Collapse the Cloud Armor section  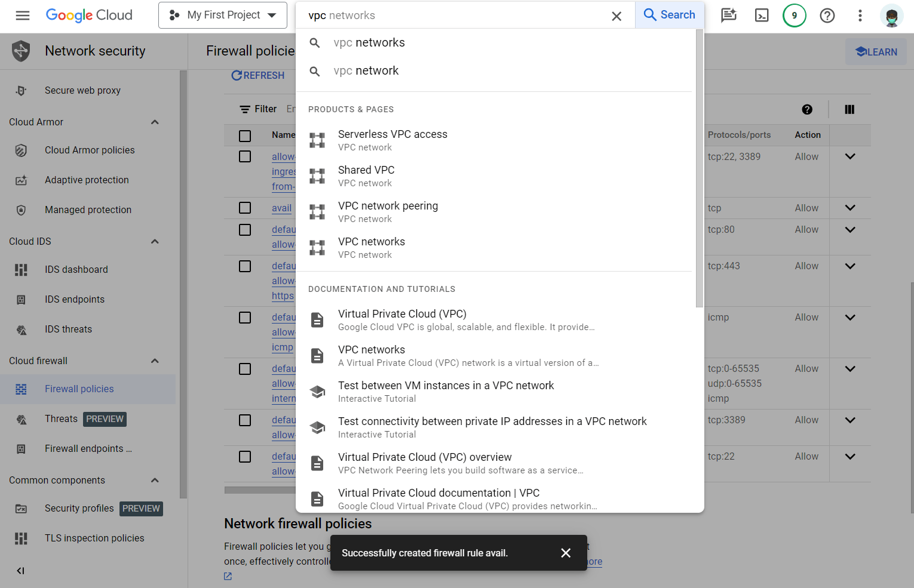(x=155, y=122)
